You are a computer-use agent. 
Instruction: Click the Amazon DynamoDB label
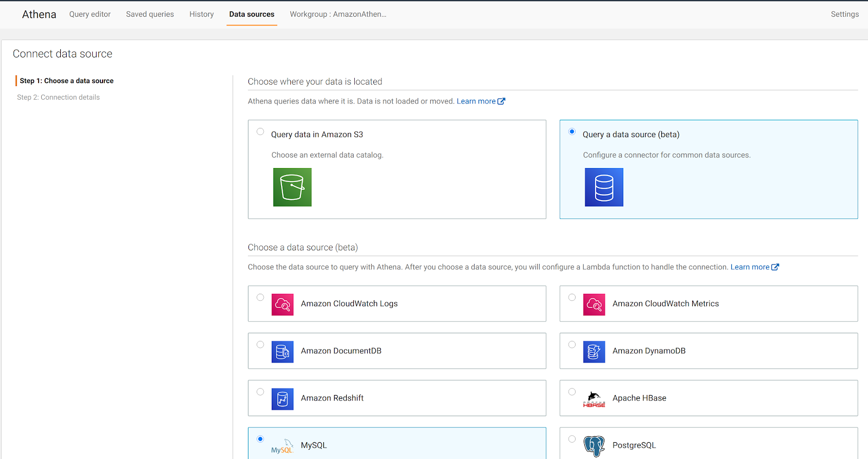pyautogui.click(x=649, y=351)
